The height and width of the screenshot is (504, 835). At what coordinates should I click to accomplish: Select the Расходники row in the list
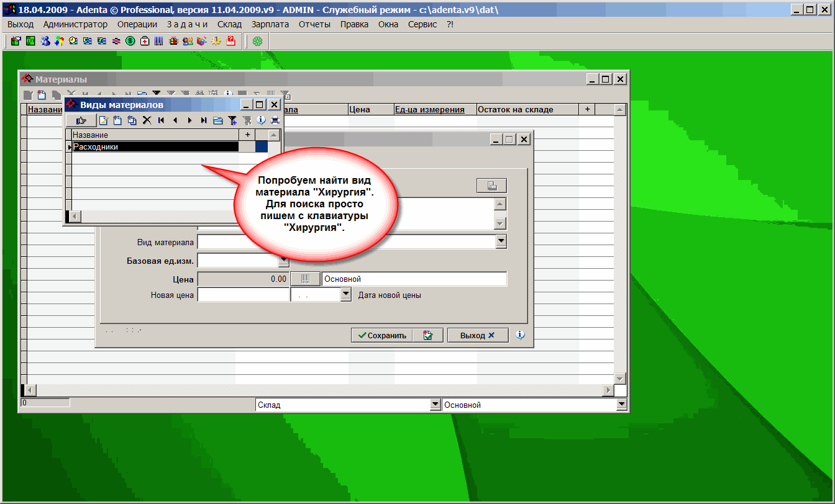coord(155,147)
